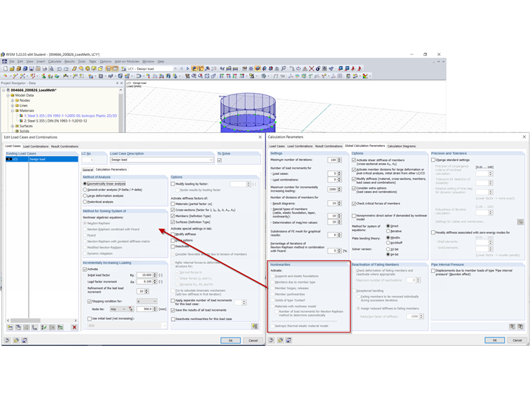Close the Project Navigator panel with its X
532x399 pixels.
coord(122,83)
